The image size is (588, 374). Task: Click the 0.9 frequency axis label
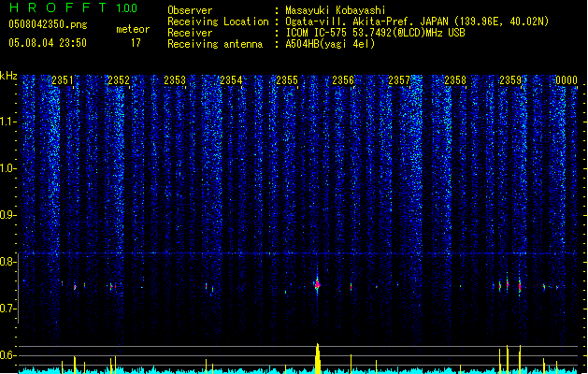[7, 215]
